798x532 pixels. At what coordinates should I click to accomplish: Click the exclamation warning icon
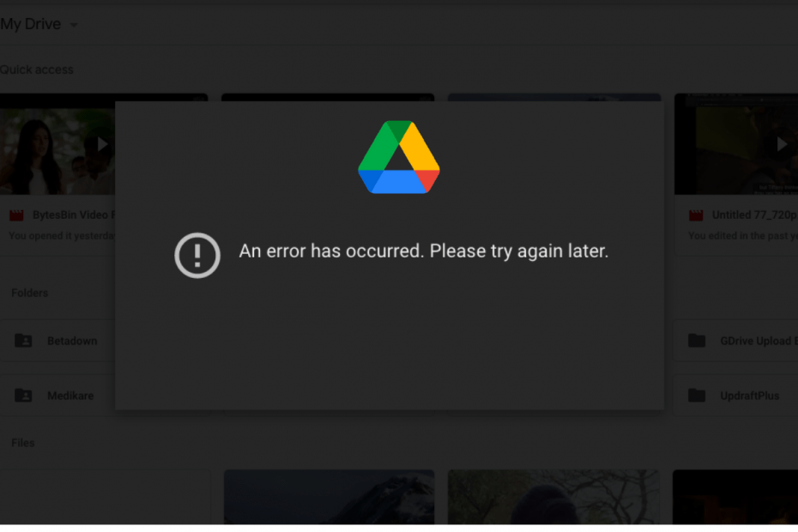[x=197, y=255]
